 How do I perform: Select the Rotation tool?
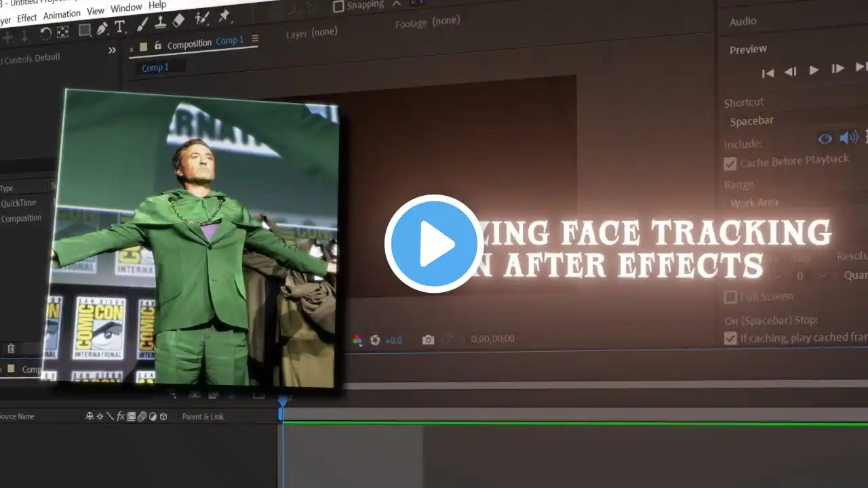(x=45, y=33)
